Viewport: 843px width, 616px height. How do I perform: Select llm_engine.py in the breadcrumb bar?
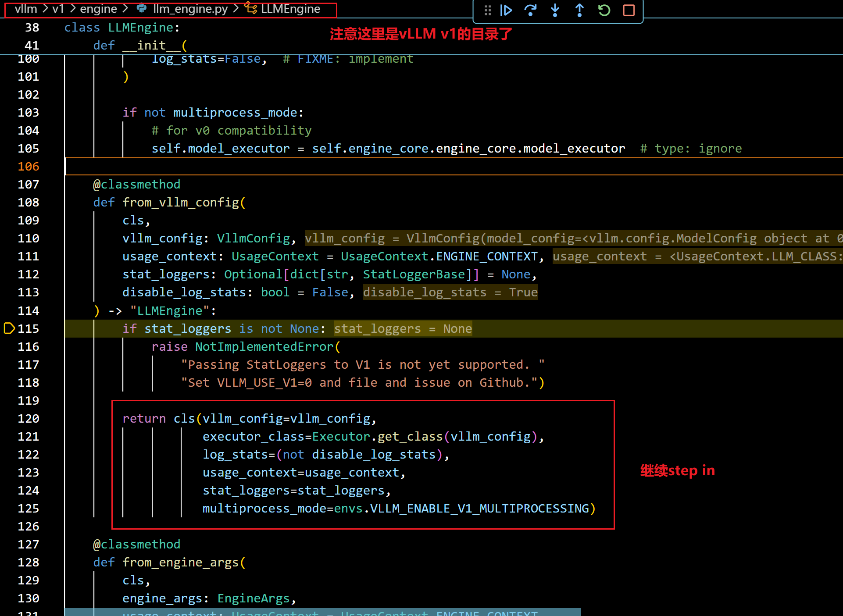(190, 9)
